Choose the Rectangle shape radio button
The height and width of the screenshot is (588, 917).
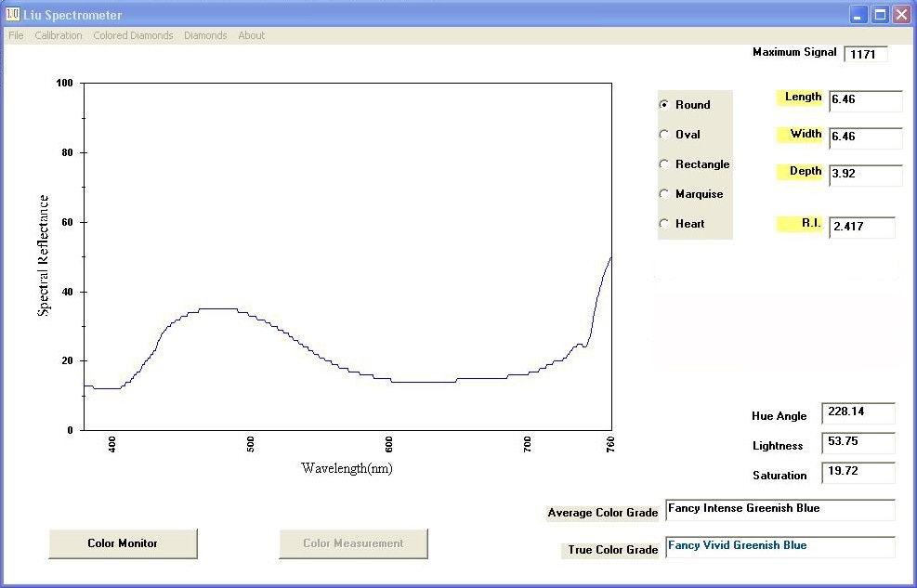pyautogui.click(x=664, y=164)
